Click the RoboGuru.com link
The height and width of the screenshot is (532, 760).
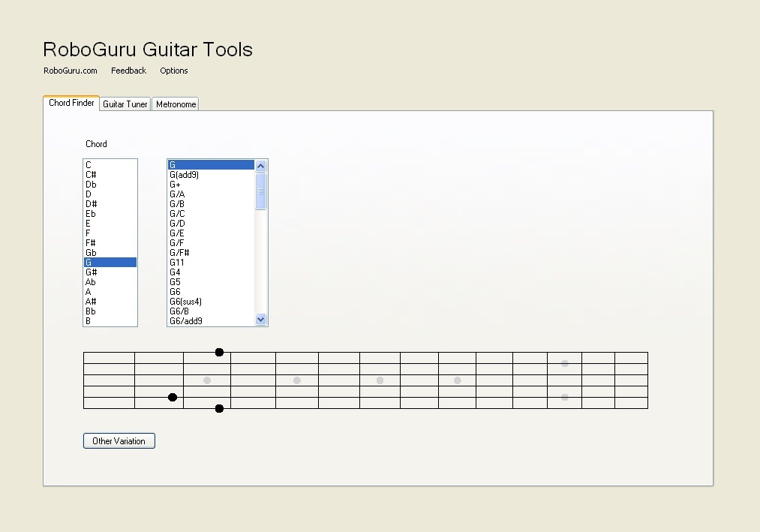coord(70,71)
